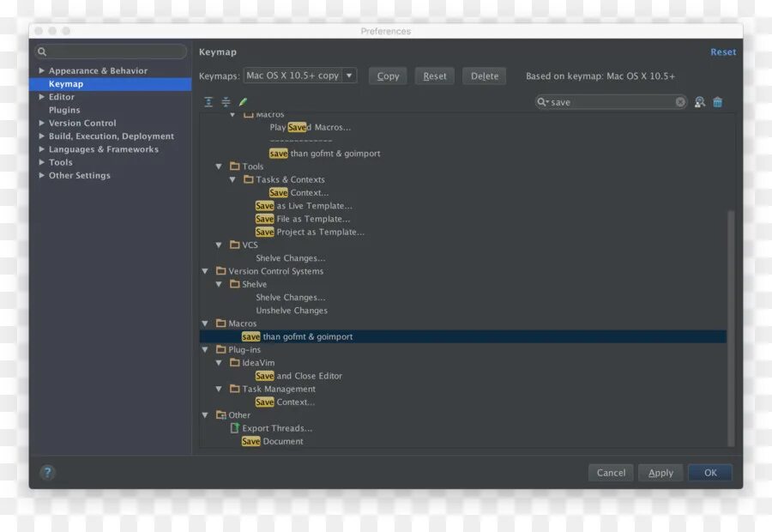Viewport: 772px width, 532px height.
Task: Collapse the Version Control Systems node
Action: pyautogui.click(x=205, y=271)
